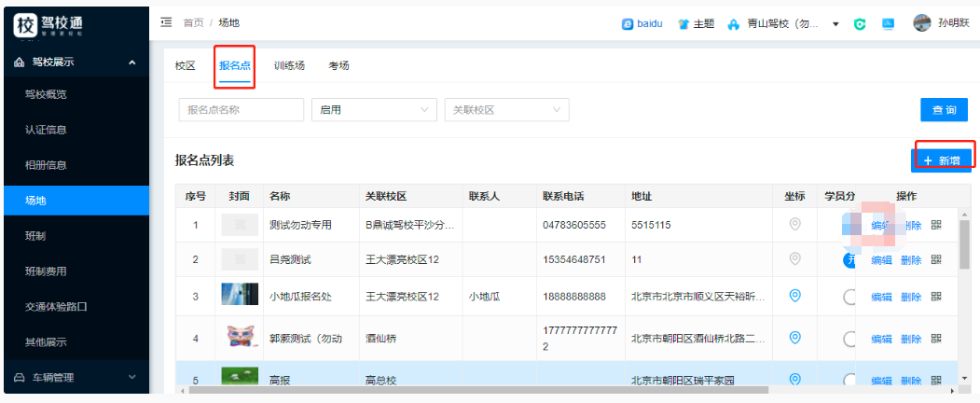Image resolution: width=980 pixels, height=403 pixels.
Task: Delete the 小地瓜报名处 row
Action: click(x=911, y=297)
